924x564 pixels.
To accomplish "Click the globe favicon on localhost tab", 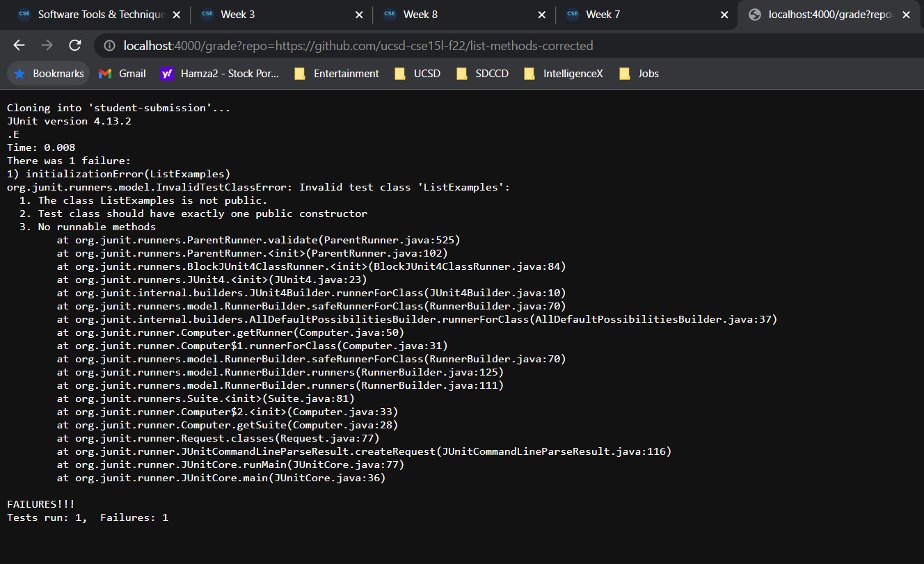I will (x=755, y=15).
